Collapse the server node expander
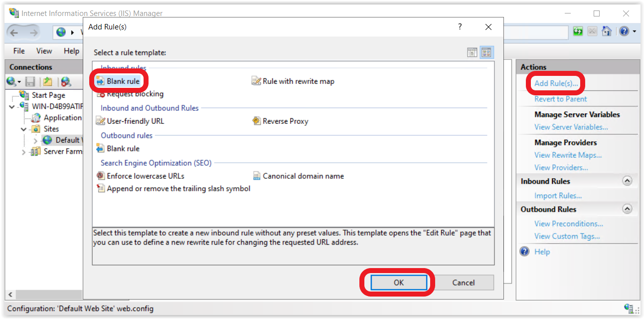This screenshot has width=644, height=319. click(x=12, y=106)
